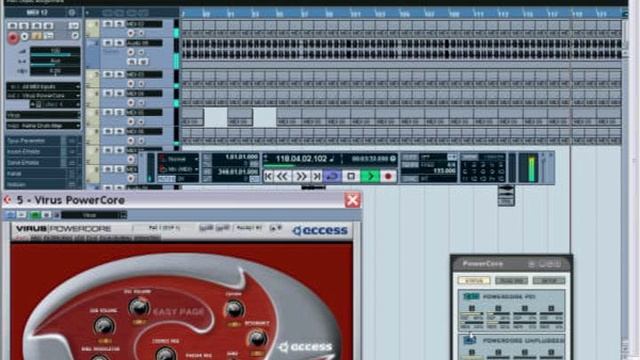Select the middle tab in the PowerCore window

511,281
